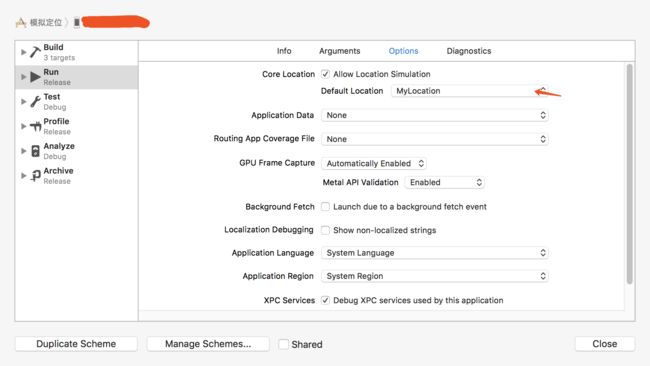The height and width of the screenshot is (366, 650).
Task: Click the Profile instrument icon
Action: click(36, 126)
